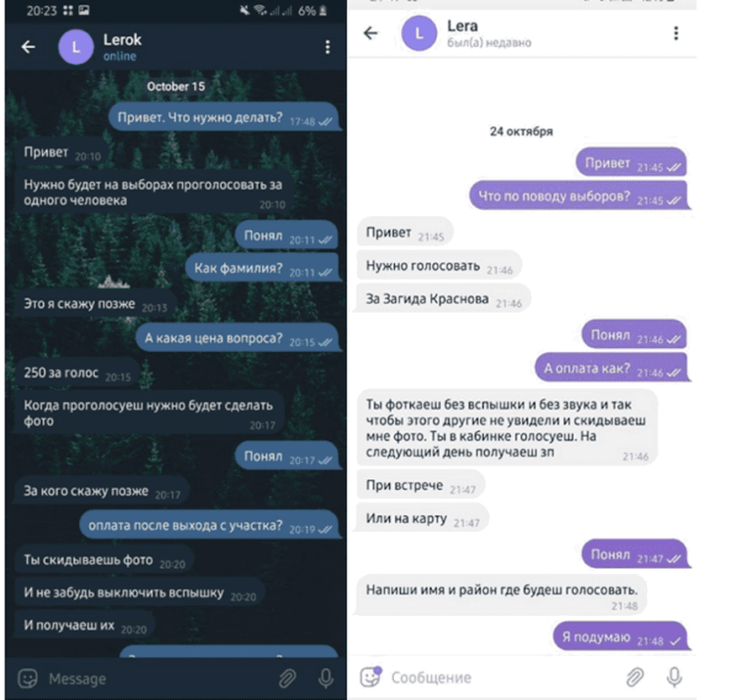Open three-dot menu in Lerok chat

328,47
